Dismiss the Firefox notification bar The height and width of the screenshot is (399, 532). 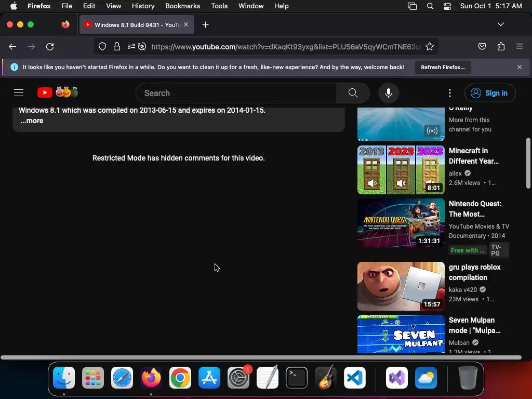[520, 67]
